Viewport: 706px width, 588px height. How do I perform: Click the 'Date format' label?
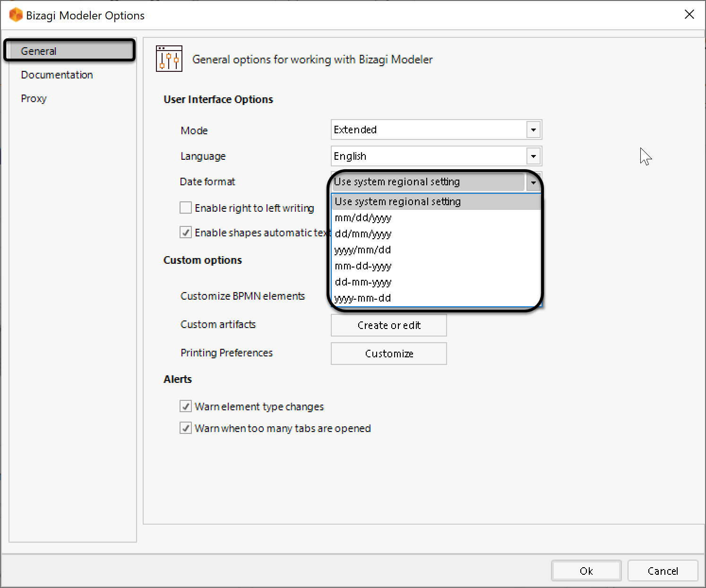point(207,182)
